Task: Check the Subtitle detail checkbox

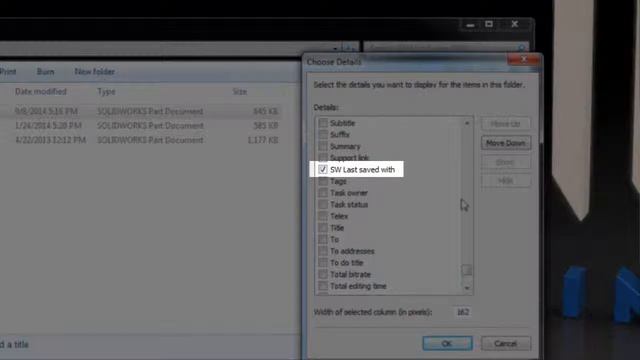Action: 323,122
